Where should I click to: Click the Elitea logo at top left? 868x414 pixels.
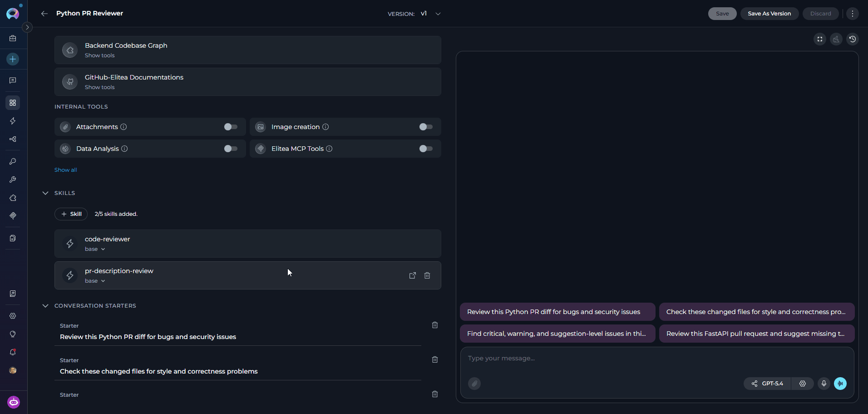(x=13, y=14)
